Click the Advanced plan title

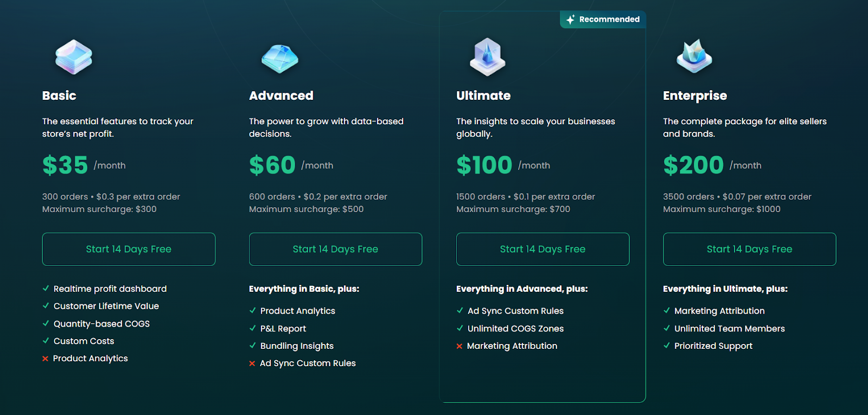[x=281, y=95]
